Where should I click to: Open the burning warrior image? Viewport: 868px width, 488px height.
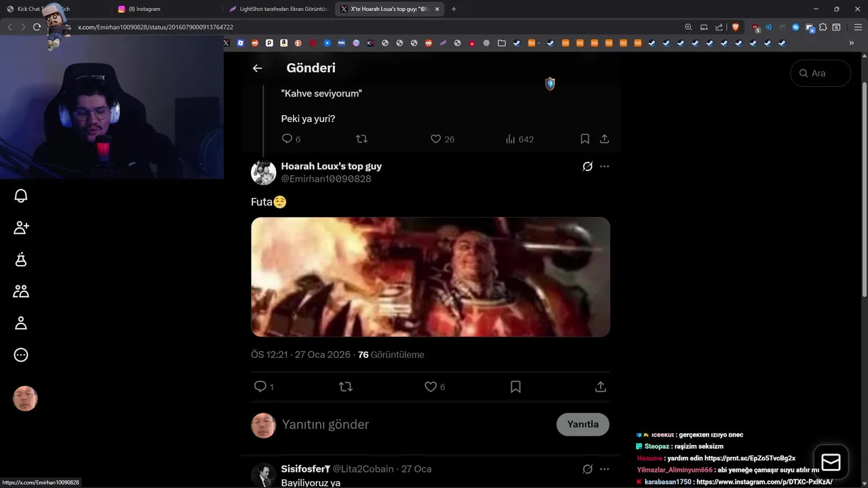pyautogui.click(x=431, y=277)
